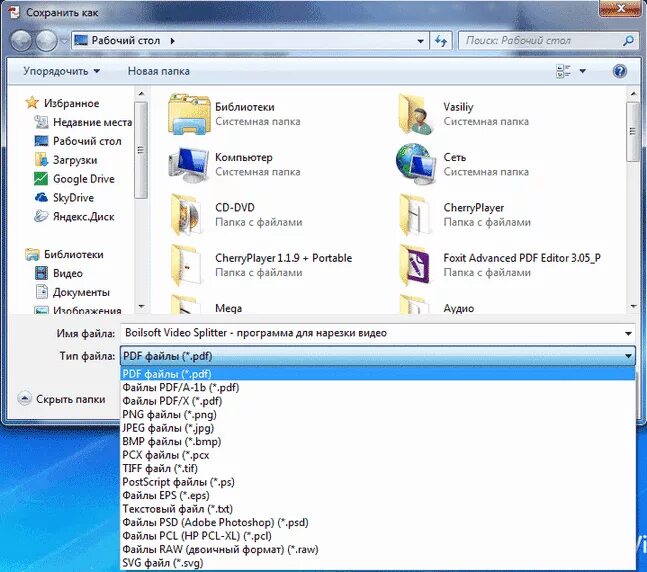Image resolution: width=647 pixels, height=572 pixels.
Task: Click the Скрыть папки label
Action: coord(71,399)
